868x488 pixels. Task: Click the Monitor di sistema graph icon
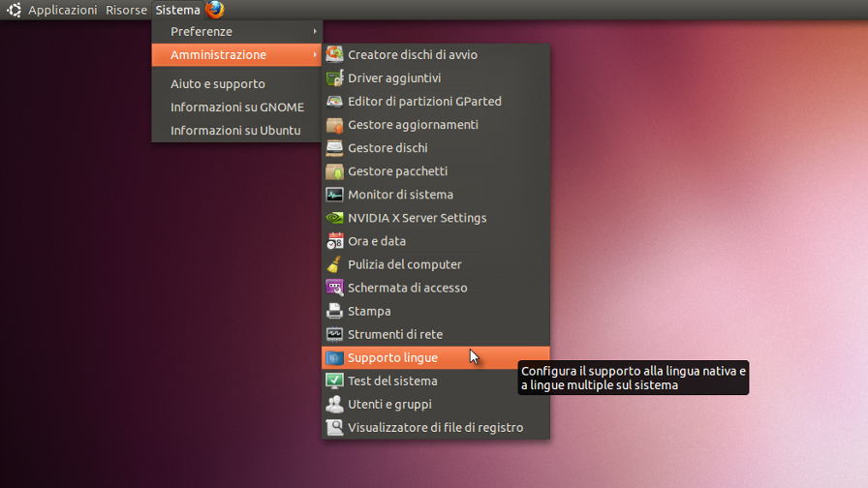coord(334,195)
